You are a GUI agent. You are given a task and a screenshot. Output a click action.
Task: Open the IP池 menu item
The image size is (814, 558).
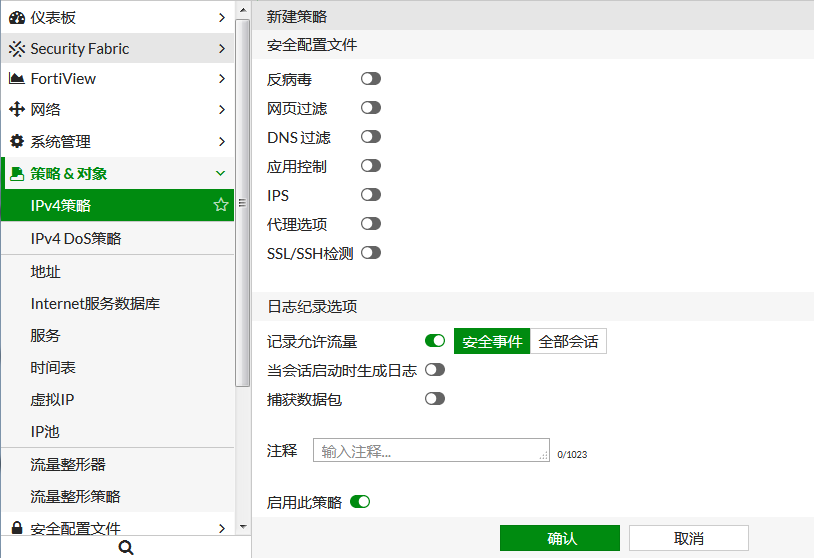(x=118, y=432)
